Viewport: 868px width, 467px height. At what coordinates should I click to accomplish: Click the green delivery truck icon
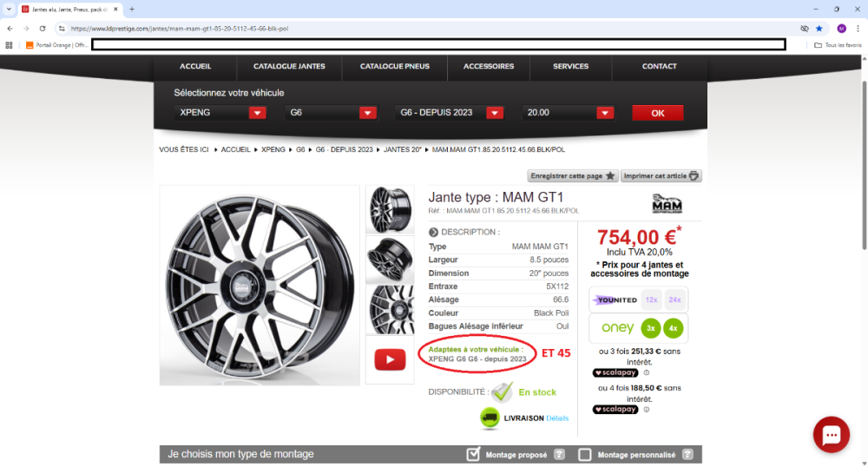tap(490, 418)
